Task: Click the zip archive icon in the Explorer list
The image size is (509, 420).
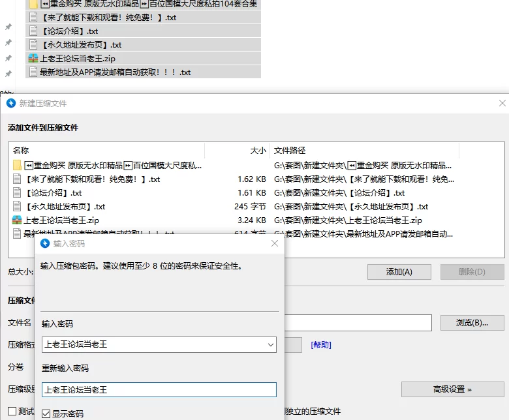Action: 33,59
